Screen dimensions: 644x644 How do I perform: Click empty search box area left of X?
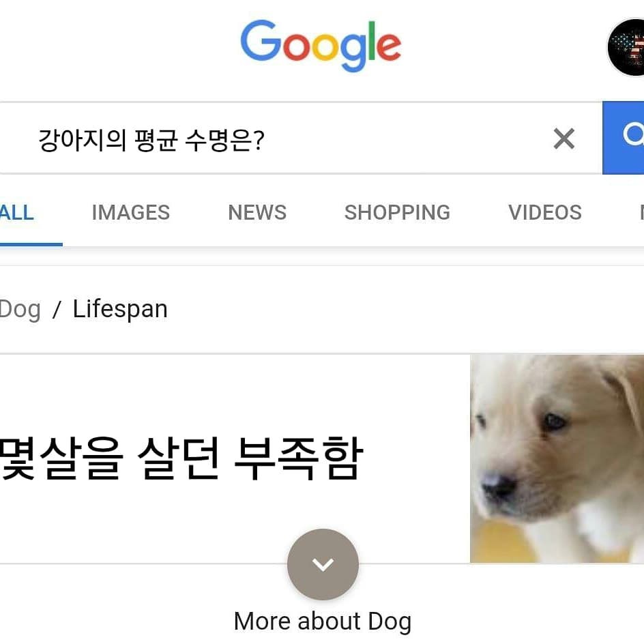tap(407, 138)
